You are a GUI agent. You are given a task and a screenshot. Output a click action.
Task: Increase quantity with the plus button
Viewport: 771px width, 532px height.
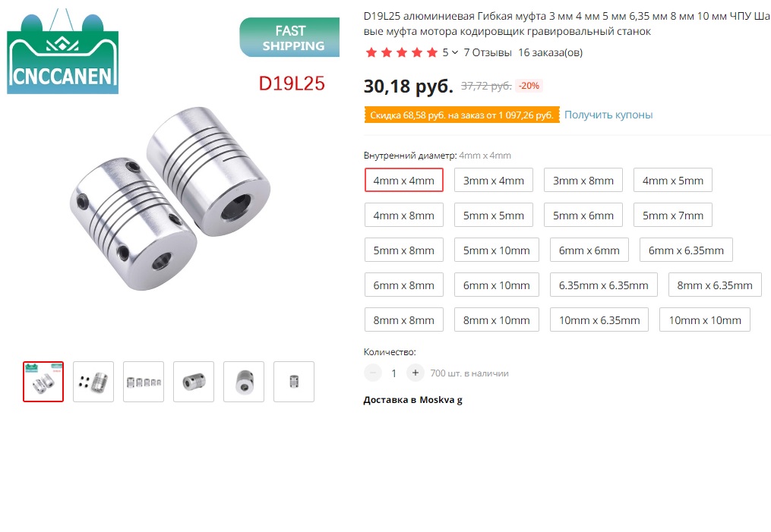(x=415, y=373)
